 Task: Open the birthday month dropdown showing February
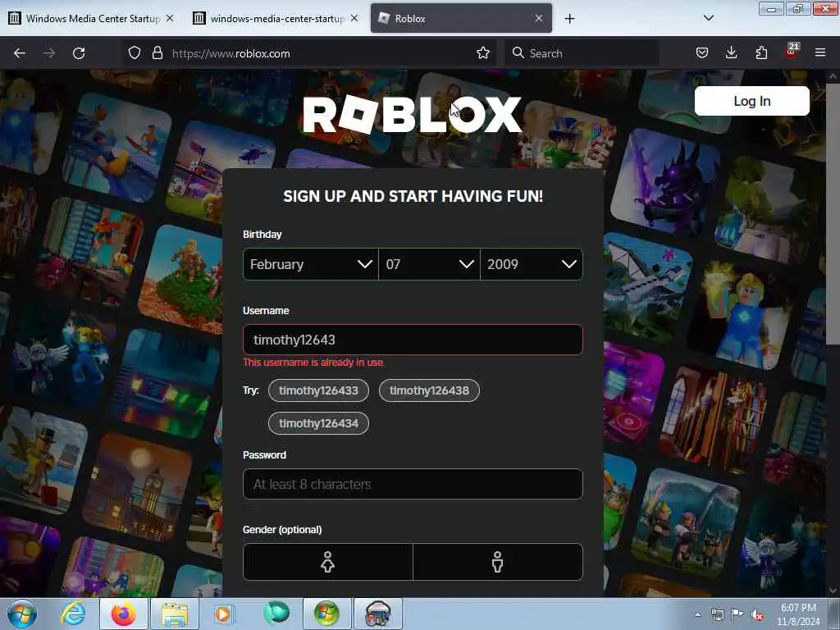[311, 264]
